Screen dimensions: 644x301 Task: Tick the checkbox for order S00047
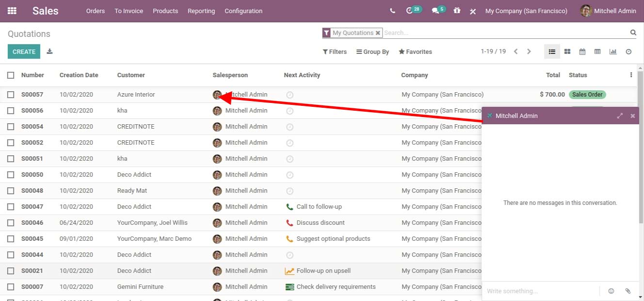point(11,207)
